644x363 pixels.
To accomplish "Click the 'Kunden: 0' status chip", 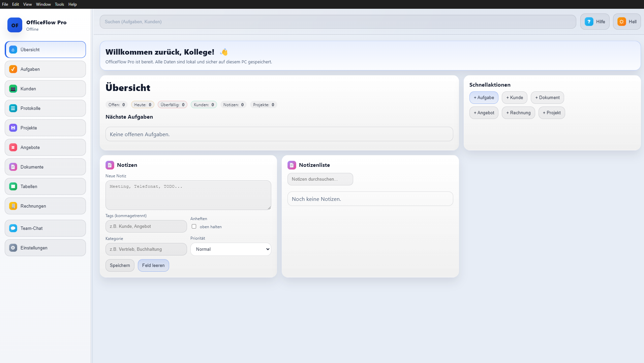I will 204,104.
